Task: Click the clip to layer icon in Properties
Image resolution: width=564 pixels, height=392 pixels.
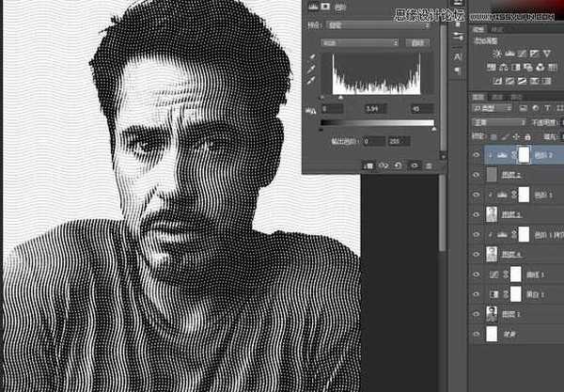Action: click(368, 165)
